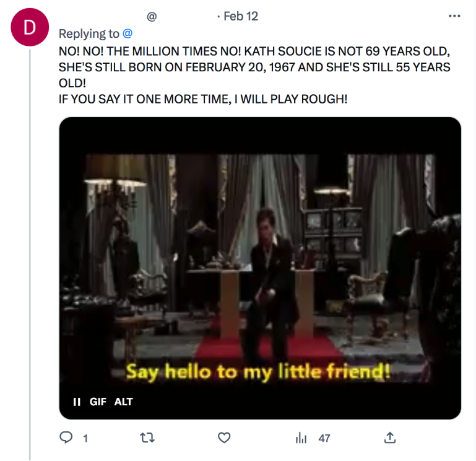
Task: Click the "Say hello to my little friend!" caption
Action: click(x=258, y=372)
